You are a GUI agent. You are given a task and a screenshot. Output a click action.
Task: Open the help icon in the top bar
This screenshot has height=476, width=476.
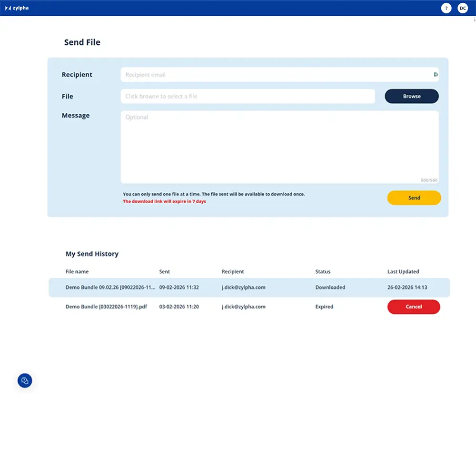point(446,8)
